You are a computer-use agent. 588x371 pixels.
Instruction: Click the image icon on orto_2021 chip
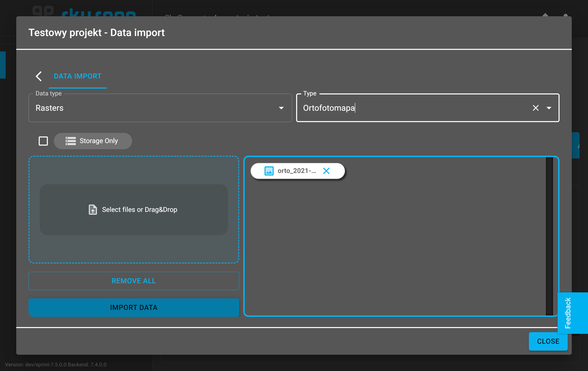(x=269, y=171)
